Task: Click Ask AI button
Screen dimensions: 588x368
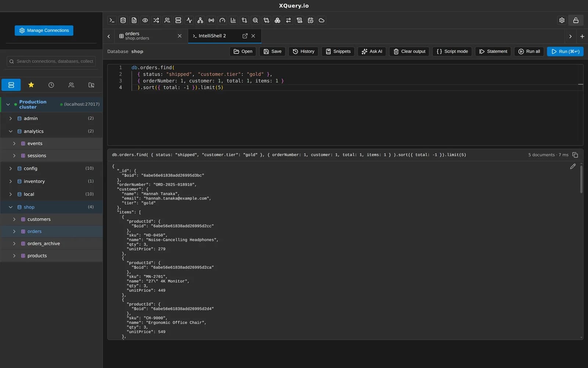Action: [x=372, y=52]
